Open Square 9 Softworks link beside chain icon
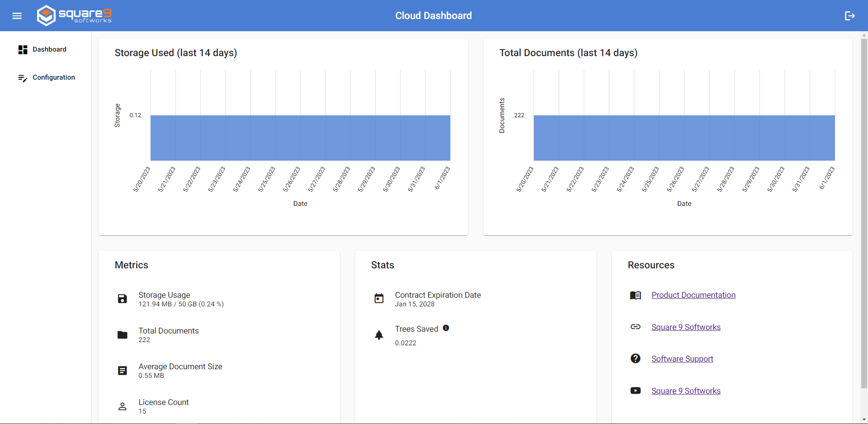 tap(686, 327)
